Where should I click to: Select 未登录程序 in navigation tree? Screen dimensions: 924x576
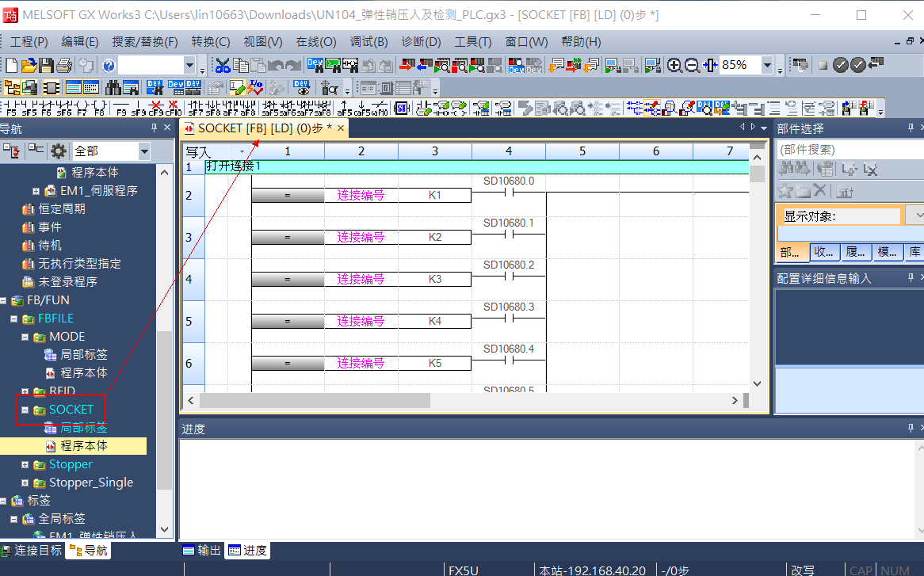point(67,282)
